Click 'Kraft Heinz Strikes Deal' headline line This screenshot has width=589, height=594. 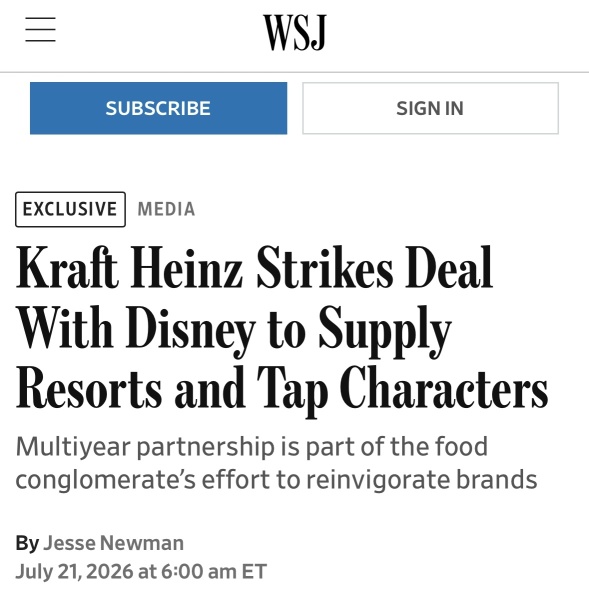tap(254, 267)
